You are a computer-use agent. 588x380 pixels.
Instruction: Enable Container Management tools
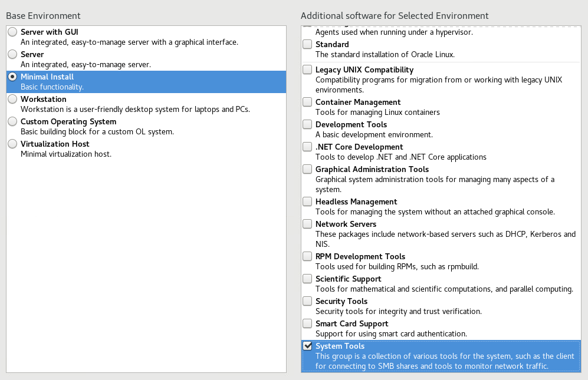[307, 101]
